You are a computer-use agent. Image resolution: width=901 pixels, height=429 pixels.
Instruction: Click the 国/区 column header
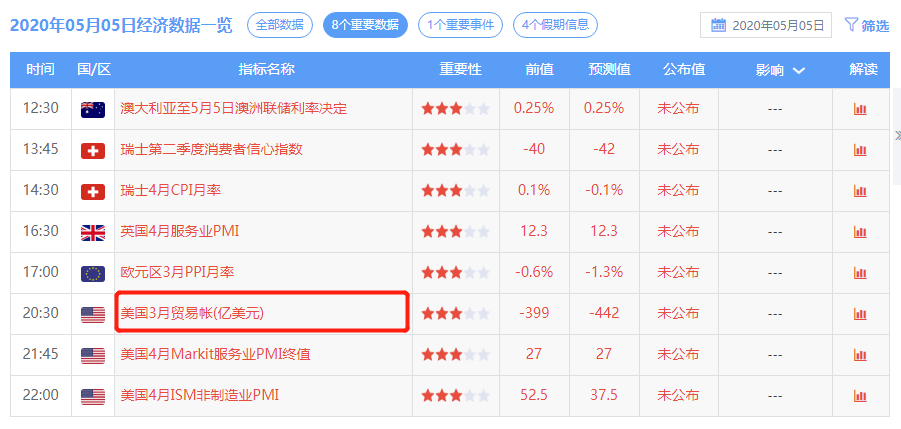(x=94, y=70)
